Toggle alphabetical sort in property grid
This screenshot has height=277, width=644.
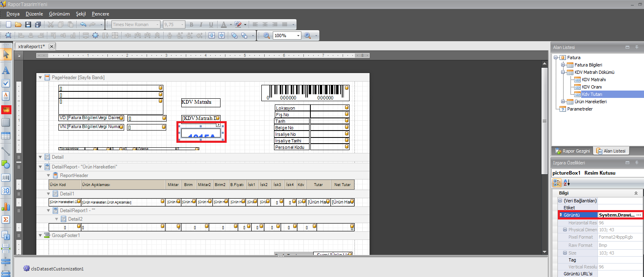(566, 183)
